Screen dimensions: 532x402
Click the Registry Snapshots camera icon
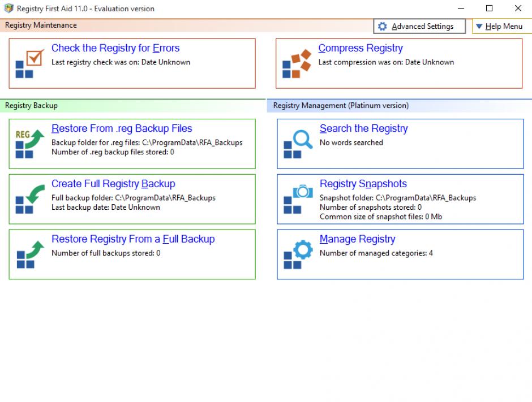(298, 200)
